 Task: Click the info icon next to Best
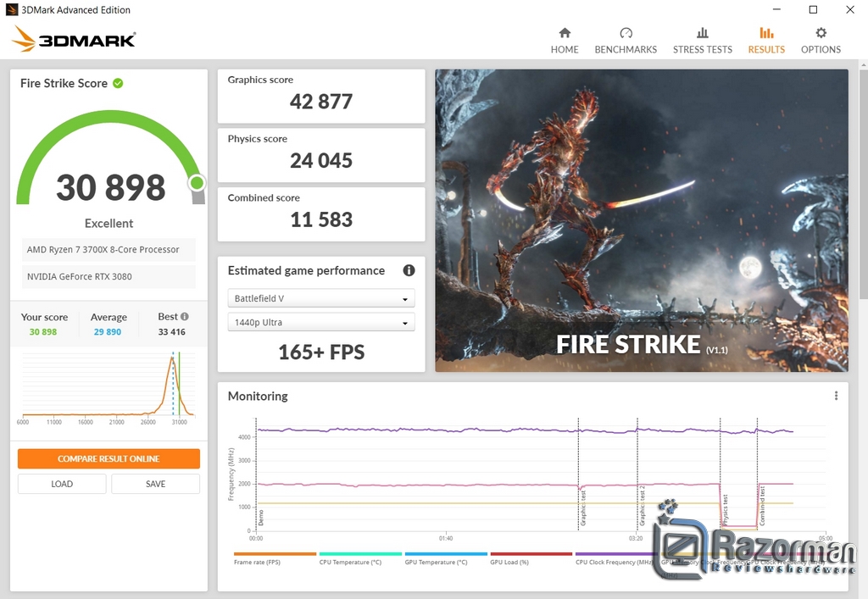pyautogui.click(x=184, y=316)
